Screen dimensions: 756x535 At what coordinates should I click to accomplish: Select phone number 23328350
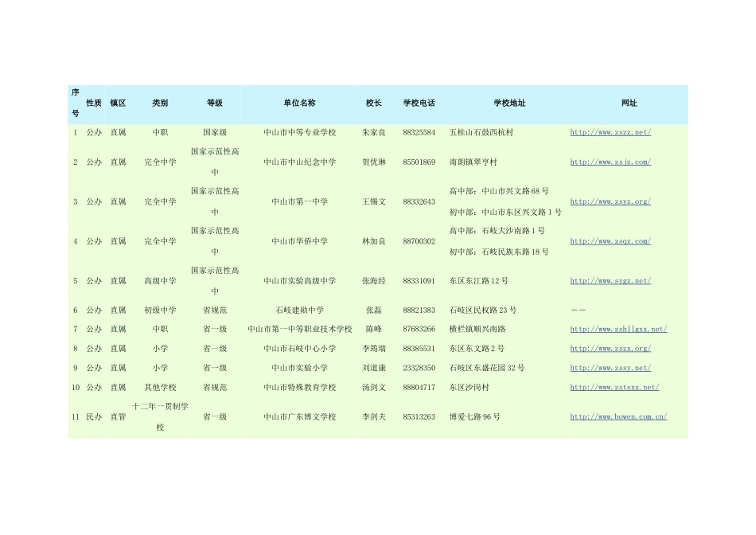click(x=419, y=368)
